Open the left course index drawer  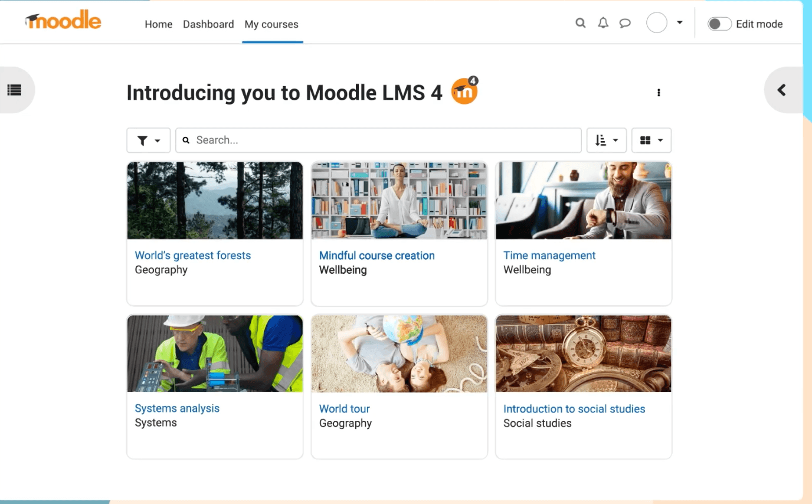pyautogui.click(x=15, y=90)
